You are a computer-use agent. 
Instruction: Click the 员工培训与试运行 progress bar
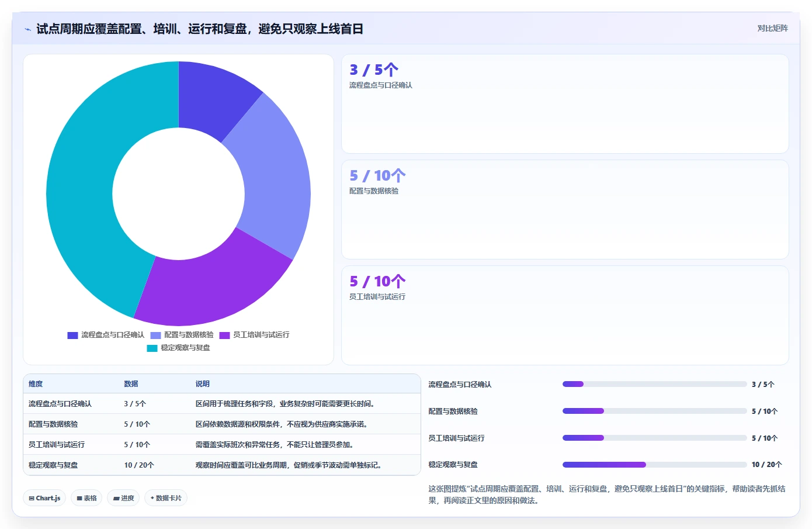click(x=654, y=438)
